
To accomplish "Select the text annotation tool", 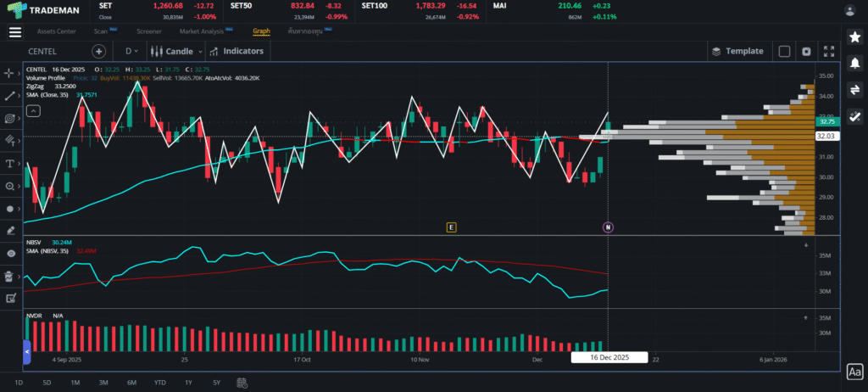I will pyautogui.click(x=10, y=163).
